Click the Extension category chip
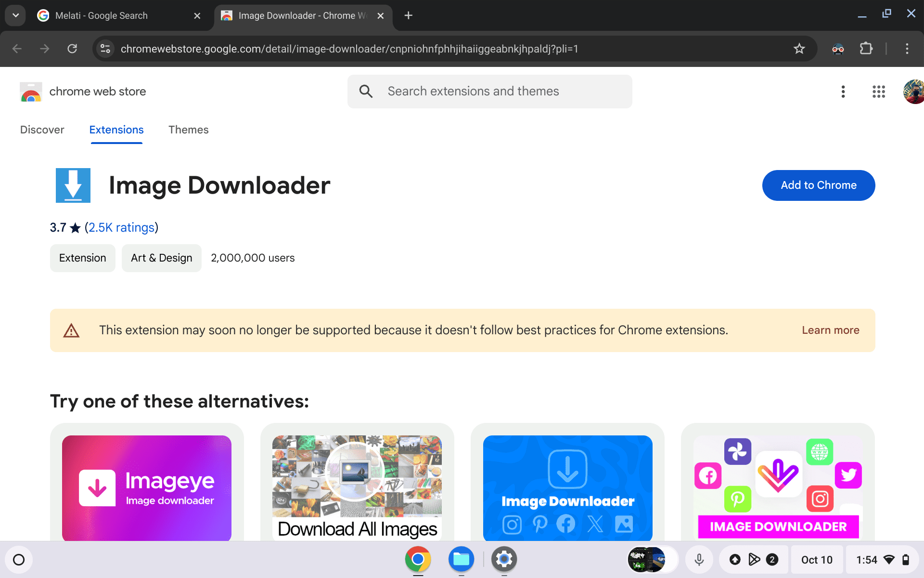 (83, 258)
